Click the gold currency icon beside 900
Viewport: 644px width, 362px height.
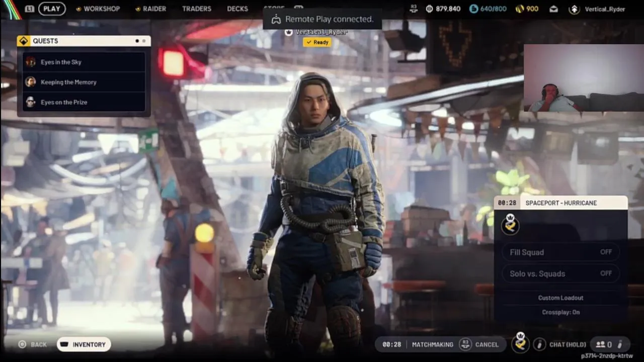[x=520, y=9]
